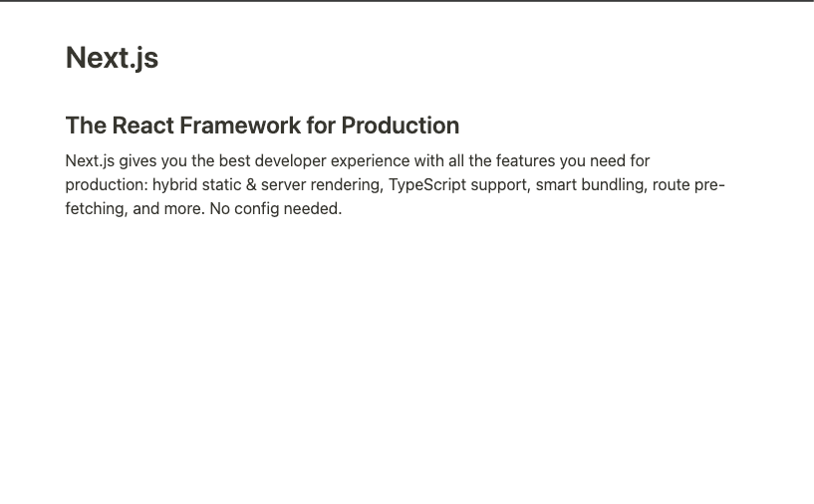Click the word fetching on the last line
This screenshot has width=814, height=504.
coord(95,209)
